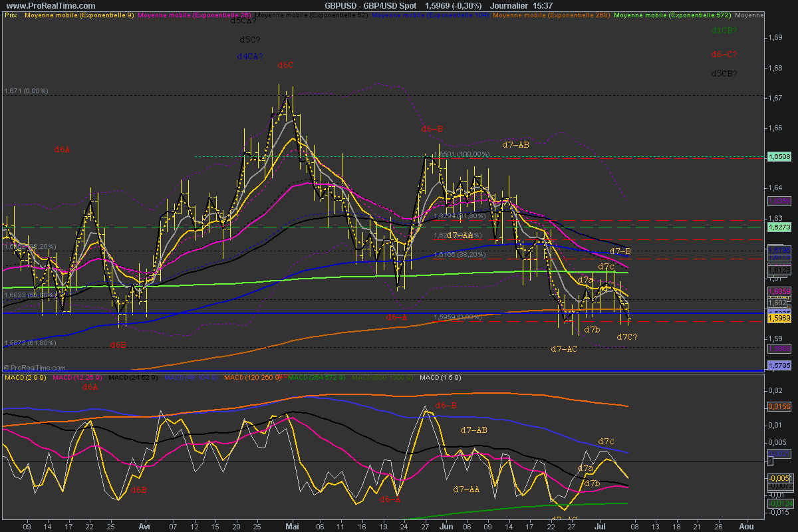This screenshot has height=532, width=798.
Task: Click the 1,6273 price level tag
Action: [779, 227]
